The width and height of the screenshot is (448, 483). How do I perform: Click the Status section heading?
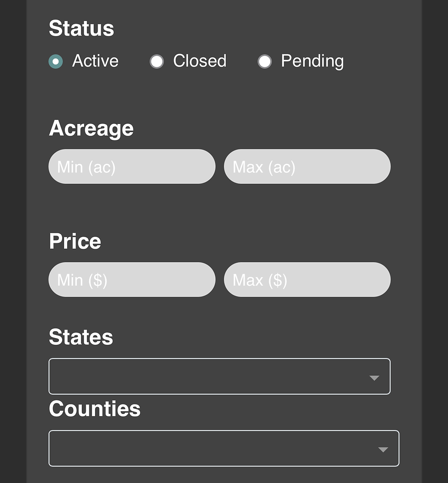[x=81, y=28]
